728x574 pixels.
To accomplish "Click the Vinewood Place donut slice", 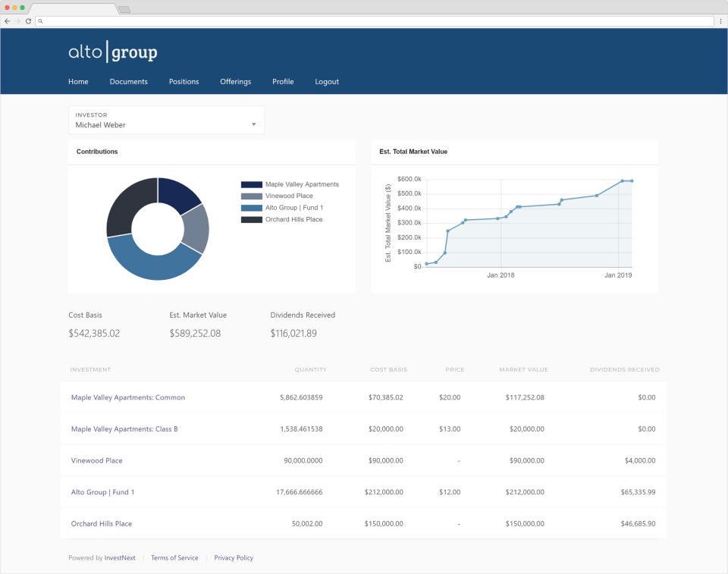I will (195, 228).
